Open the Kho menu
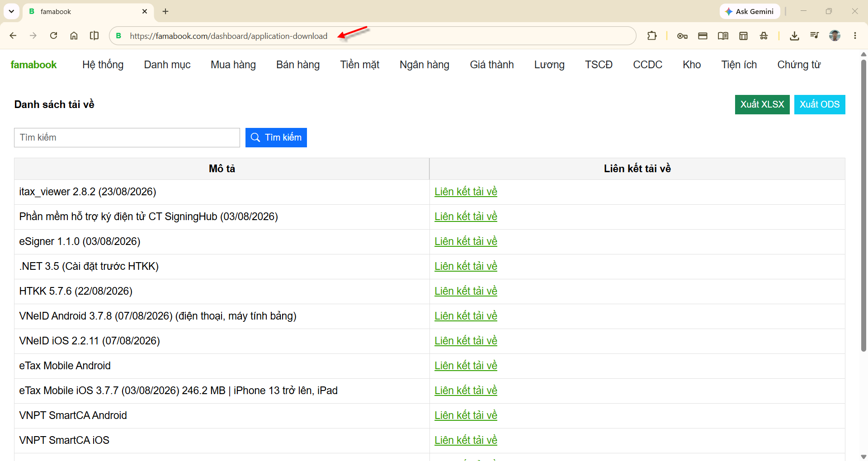The height and width of the screenshot is (461, 868). 692,65
